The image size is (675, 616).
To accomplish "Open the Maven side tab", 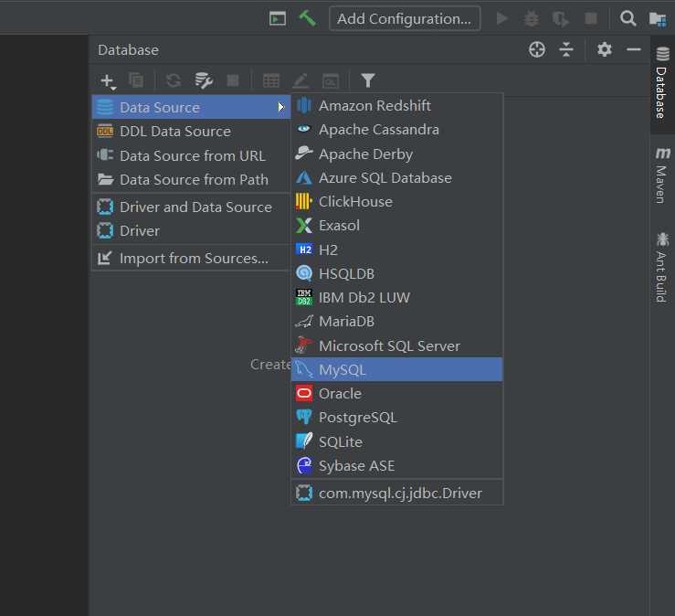I will (662, 175).
